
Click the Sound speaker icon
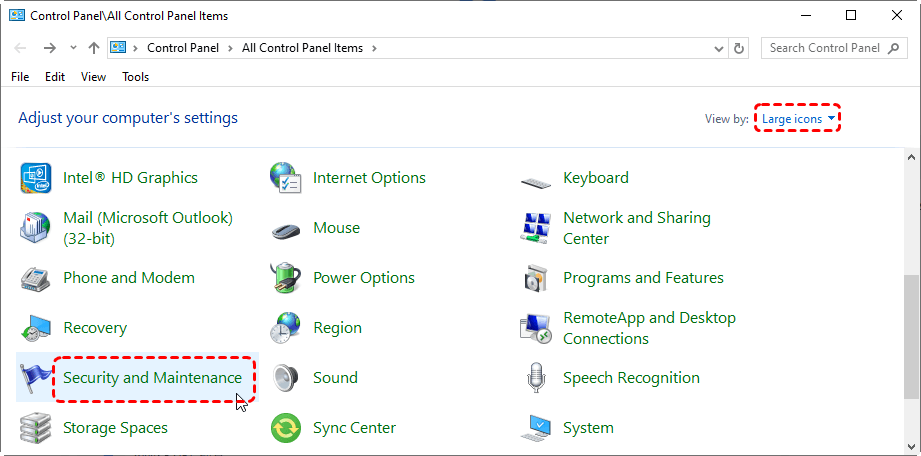coord(286,378)
